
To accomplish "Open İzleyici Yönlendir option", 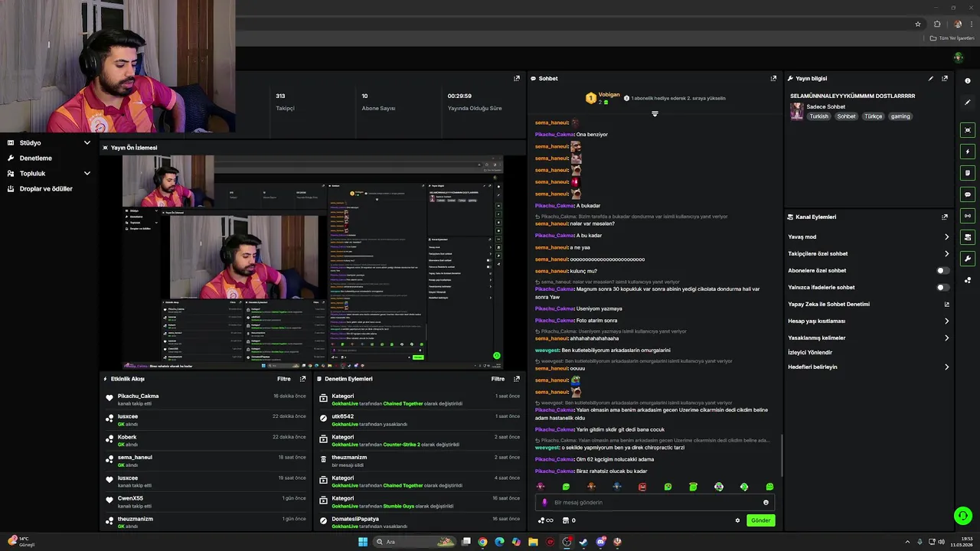I will (810, 352).
